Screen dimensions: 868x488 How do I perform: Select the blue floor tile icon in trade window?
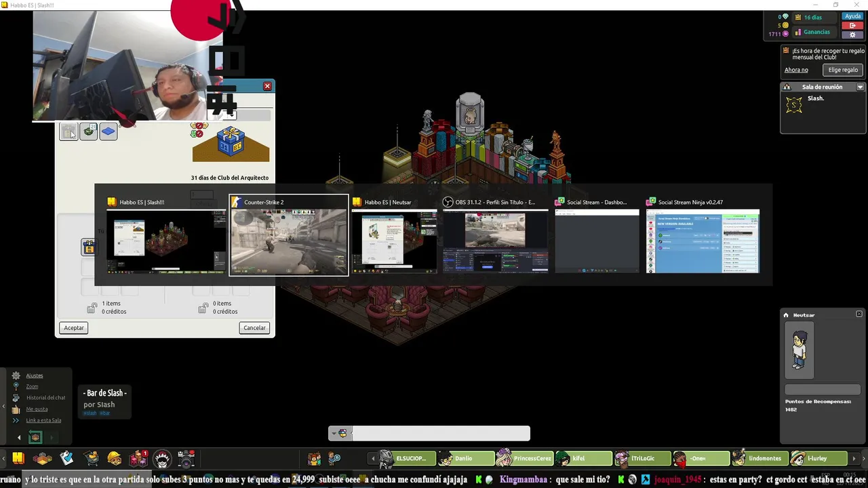click(108, 131)
